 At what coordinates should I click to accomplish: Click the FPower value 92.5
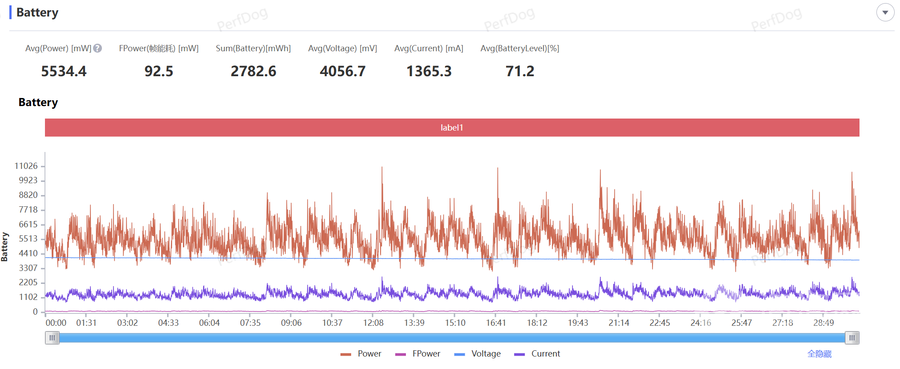[x=159, y=72]
